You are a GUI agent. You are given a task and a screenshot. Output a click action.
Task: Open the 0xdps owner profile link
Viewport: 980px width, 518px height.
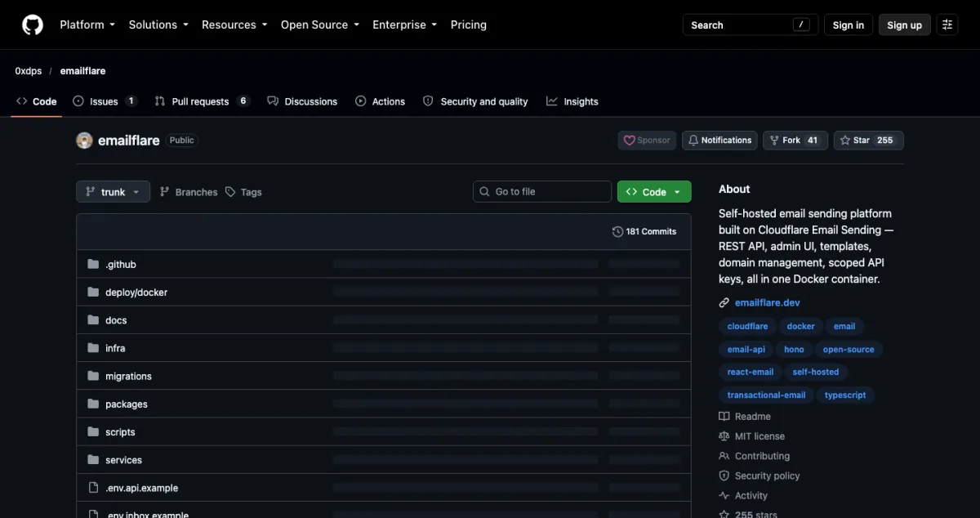29,71
